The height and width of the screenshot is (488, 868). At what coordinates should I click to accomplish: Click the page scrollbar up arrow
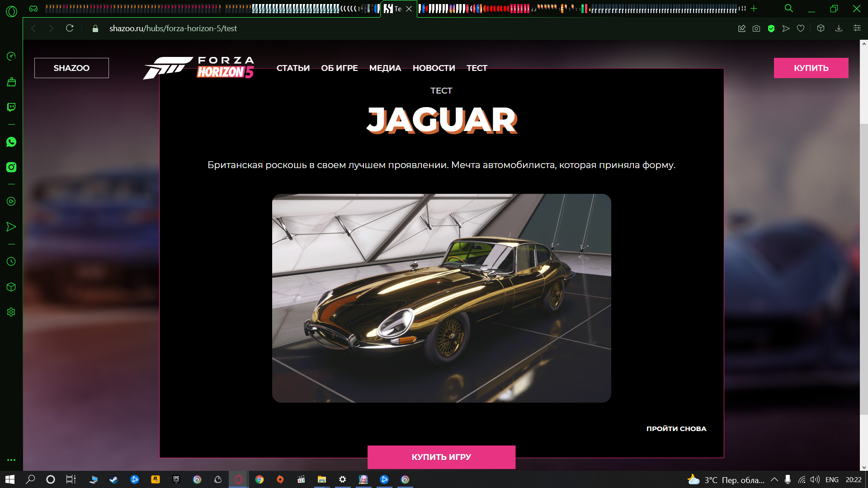click(864, 44)
